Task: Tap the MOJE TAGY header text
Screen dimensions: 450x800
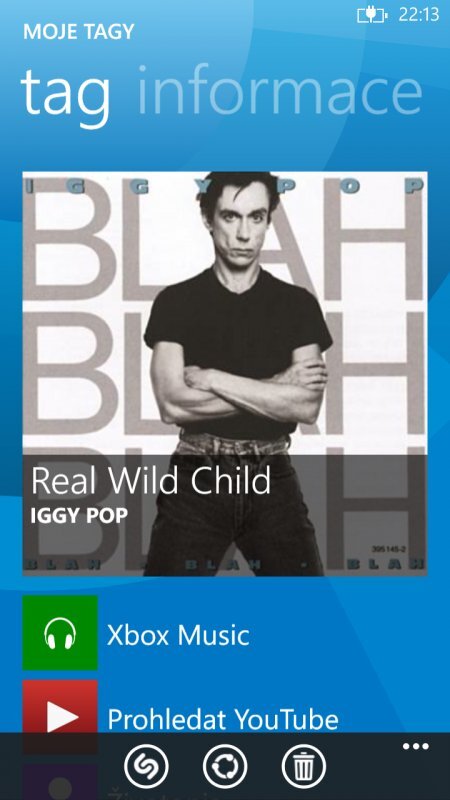Action: point(79,32)
